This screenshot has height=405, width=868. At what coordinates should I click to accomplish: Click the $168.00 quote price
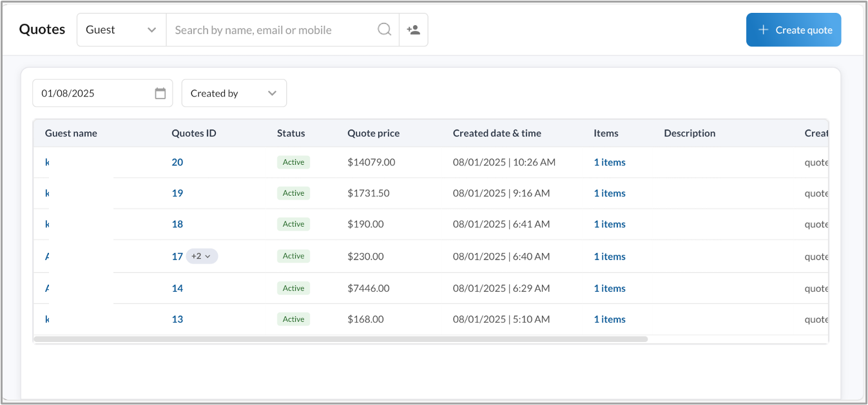point(365,319)
